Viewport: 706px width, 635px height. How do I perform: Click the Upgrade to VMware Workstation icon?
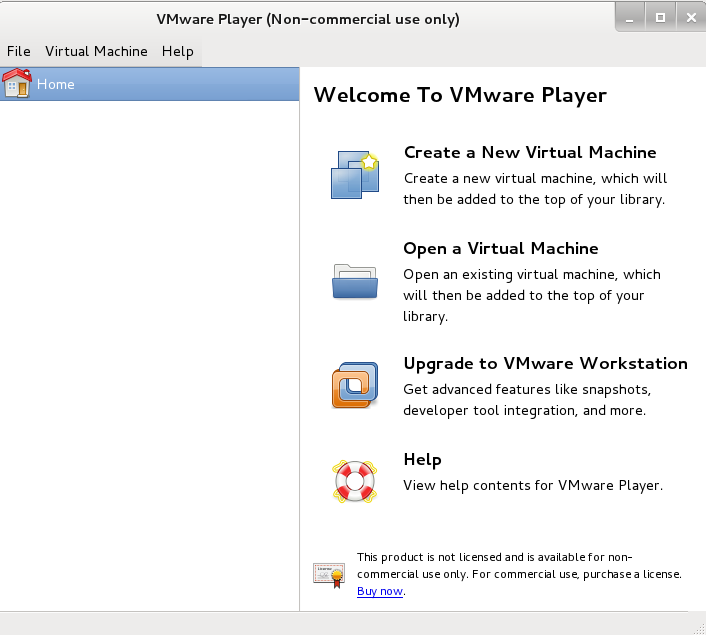coord(355,385)
